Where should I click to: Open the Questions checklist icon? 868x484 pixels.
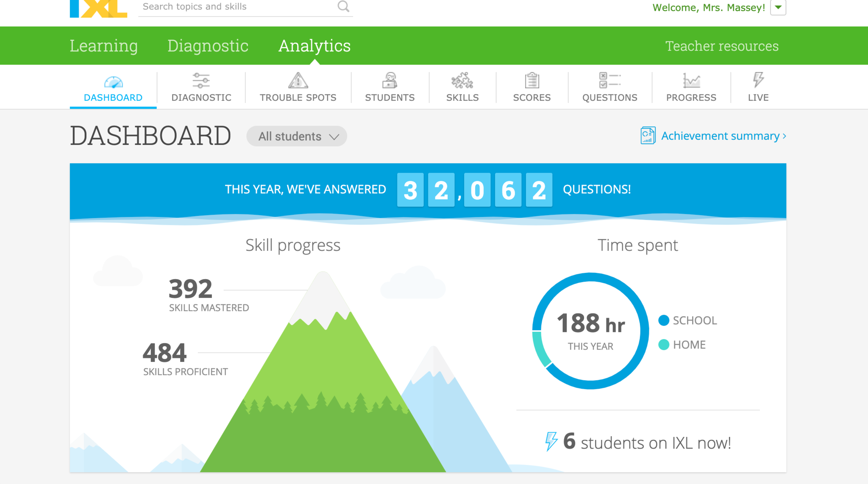[x=609, y=80]
